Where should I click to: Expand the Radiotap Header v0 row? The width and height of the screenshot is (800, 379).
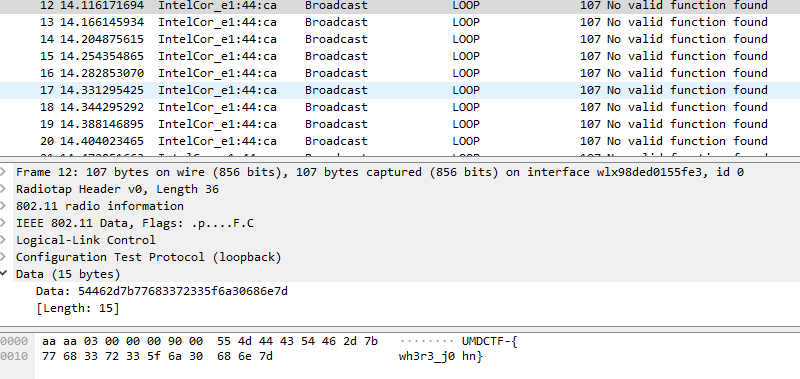coord(4,189)
